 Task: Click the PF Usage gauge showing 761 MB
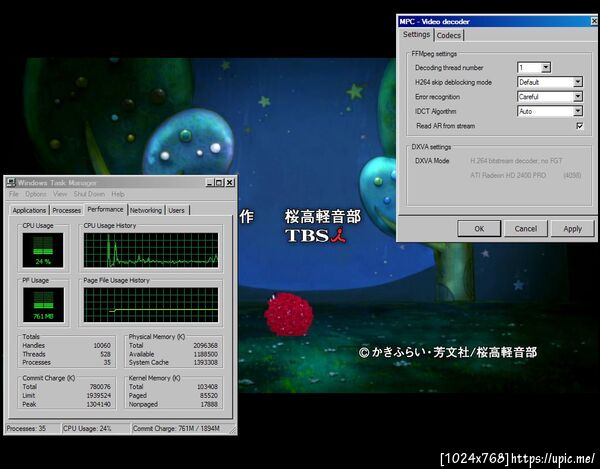click(x=43, y=305)
